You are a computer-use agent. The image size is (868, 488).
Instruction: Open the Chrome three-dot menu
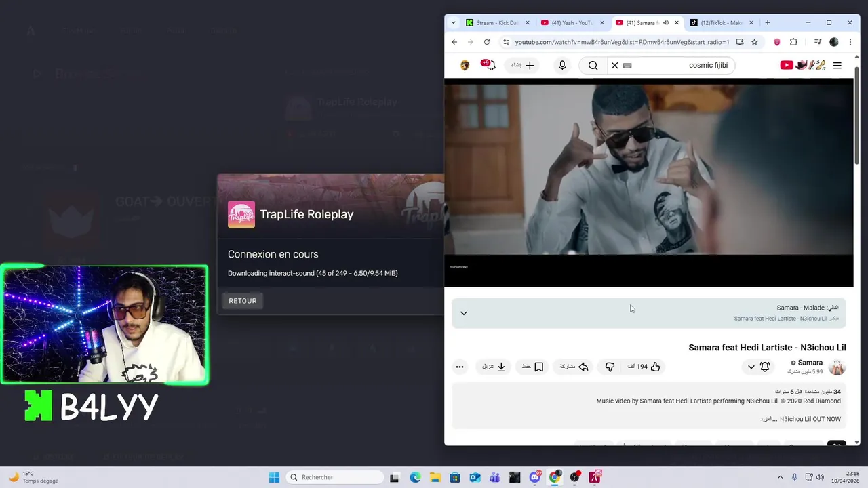[850, 42]
